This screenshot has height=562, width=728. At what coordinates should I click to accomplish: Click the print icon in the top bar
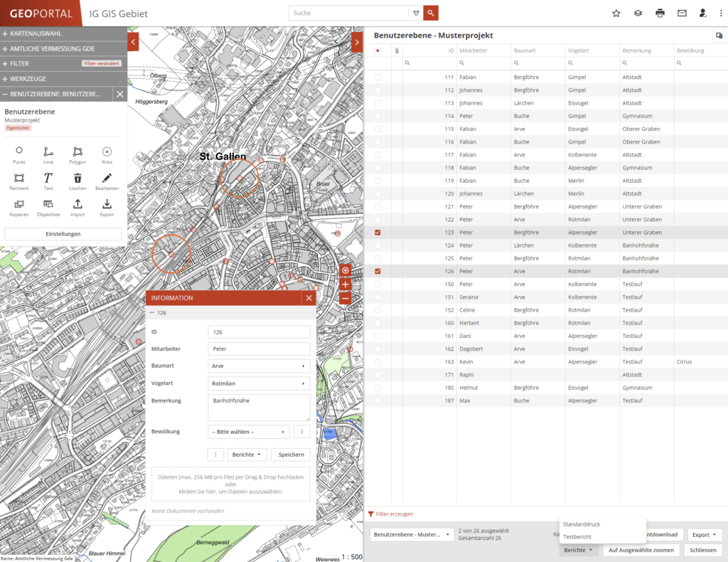[x=659, y=13]
